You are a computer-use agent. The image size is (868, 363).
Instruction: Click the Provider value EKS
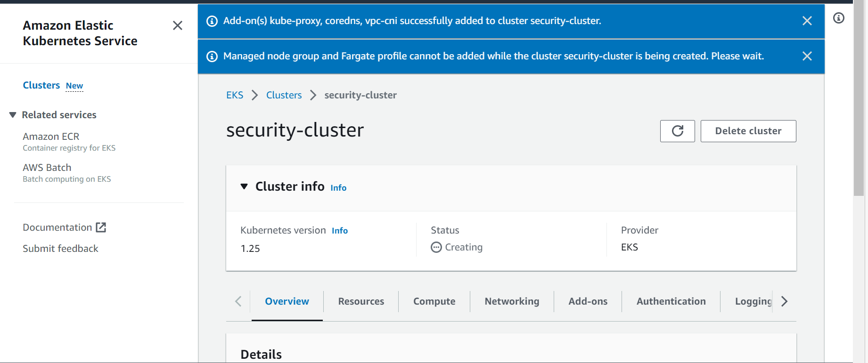[x=630, y=247]
